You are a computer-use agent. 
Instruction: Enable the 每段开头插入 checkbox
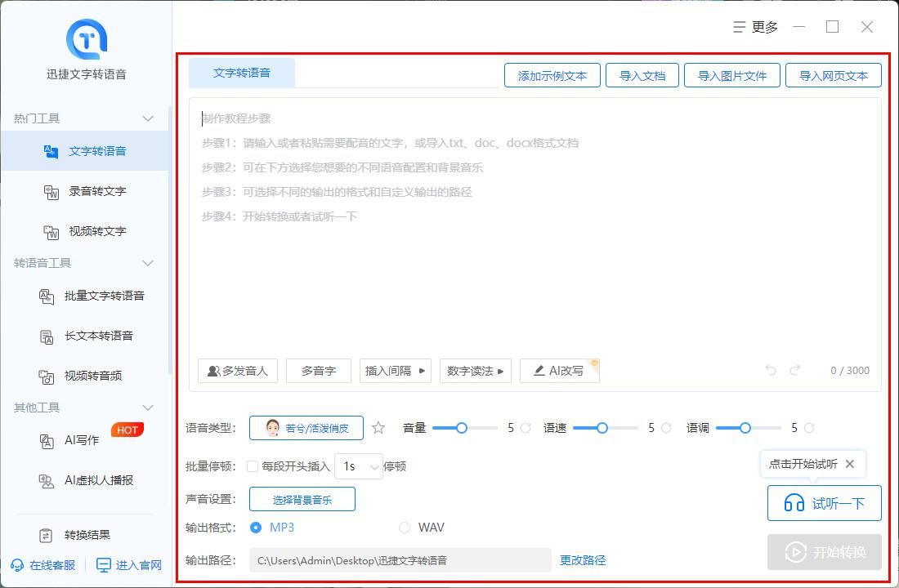pos(253,466)
